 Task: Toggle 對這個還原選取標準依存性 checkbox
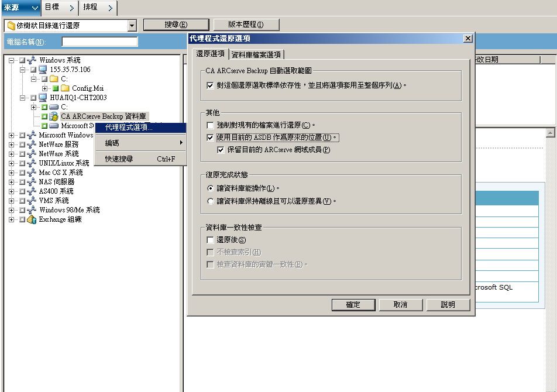210,85
